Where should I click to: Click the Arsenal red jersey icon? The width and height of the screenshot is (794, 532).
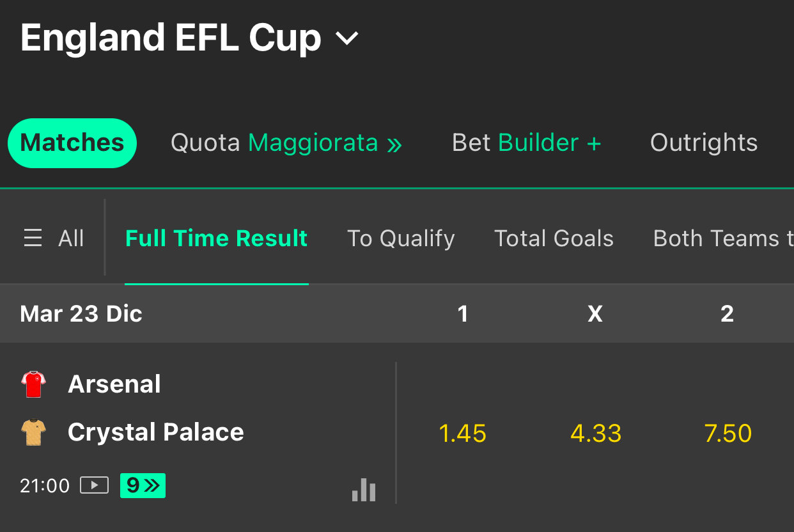tap(33, 384)
